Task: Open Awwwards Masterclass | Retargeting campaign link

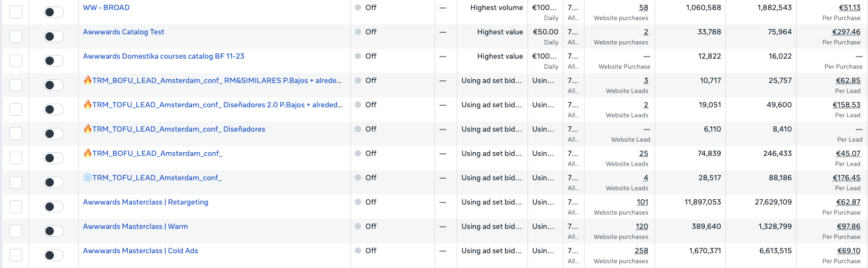Action: click(x=145, y=202)
